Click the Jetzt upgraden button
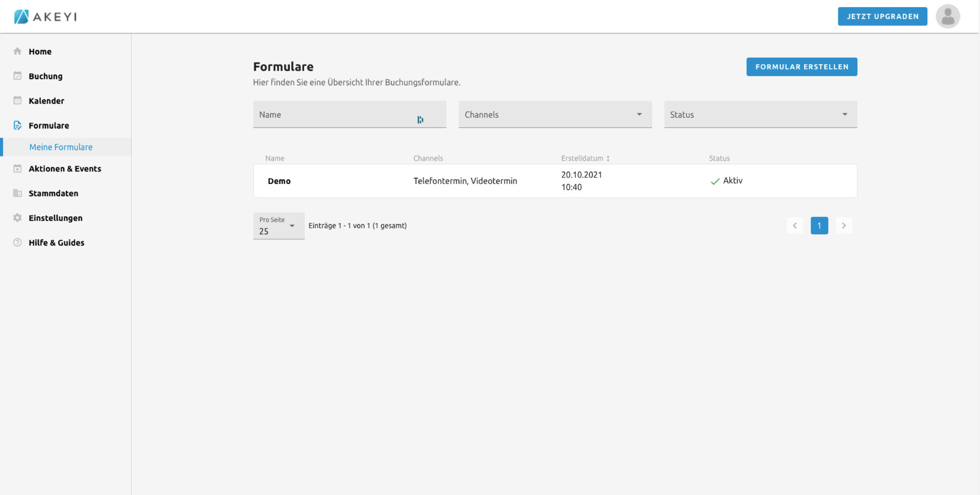The height and width of the screenshot is (495, 980). click(882, 16)
